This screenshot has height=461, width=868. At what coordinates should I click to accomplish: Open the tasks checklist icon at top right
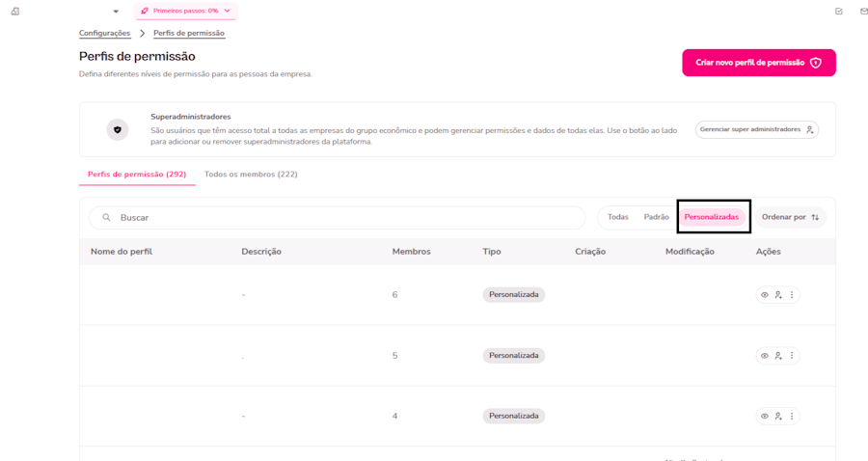coord(839,11)
